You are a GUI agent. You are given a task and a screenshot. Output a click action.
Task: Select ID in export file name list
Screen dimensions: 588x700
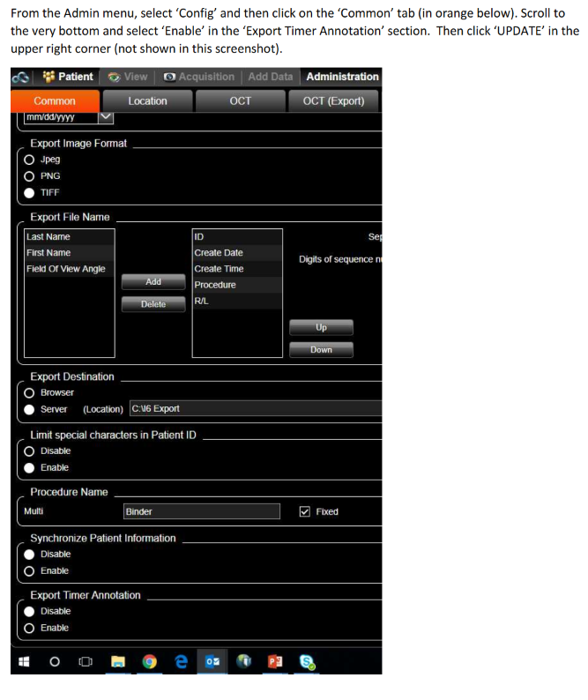[237, 236]
